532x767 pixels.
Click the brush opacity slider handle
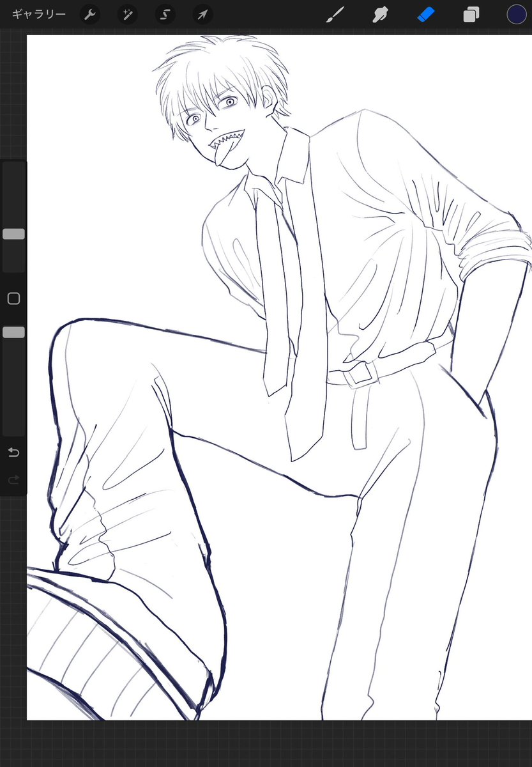pos(13,332)
